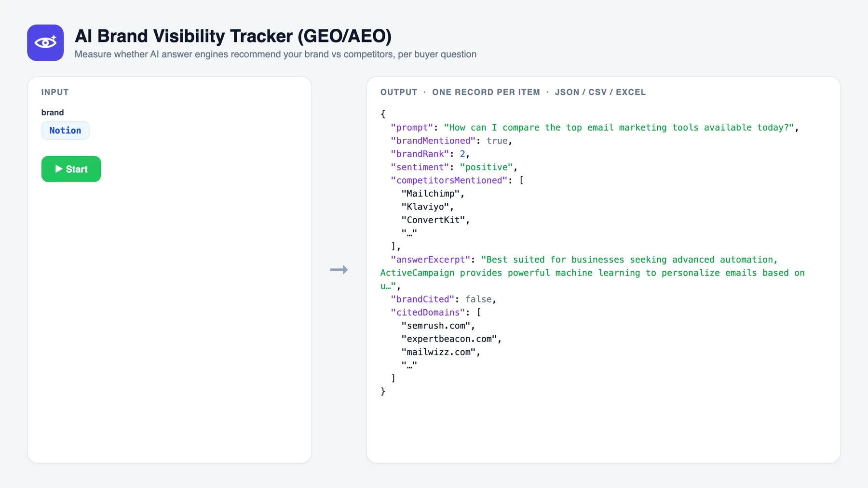Click the OUTPUT heading label
This screenshot has height=488, width=868.
pos(399,92)
